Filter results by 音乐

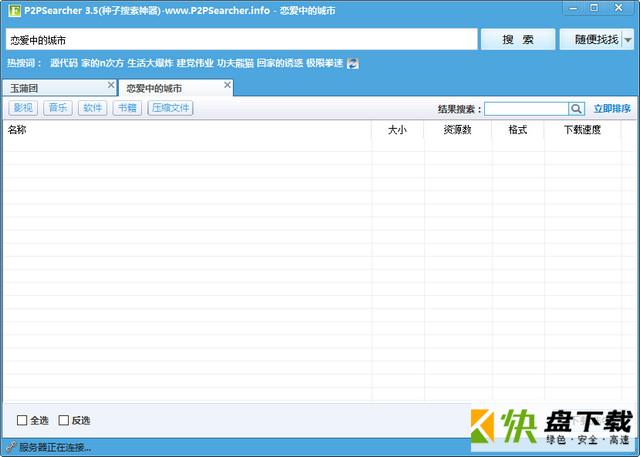(x=58, y=108)
